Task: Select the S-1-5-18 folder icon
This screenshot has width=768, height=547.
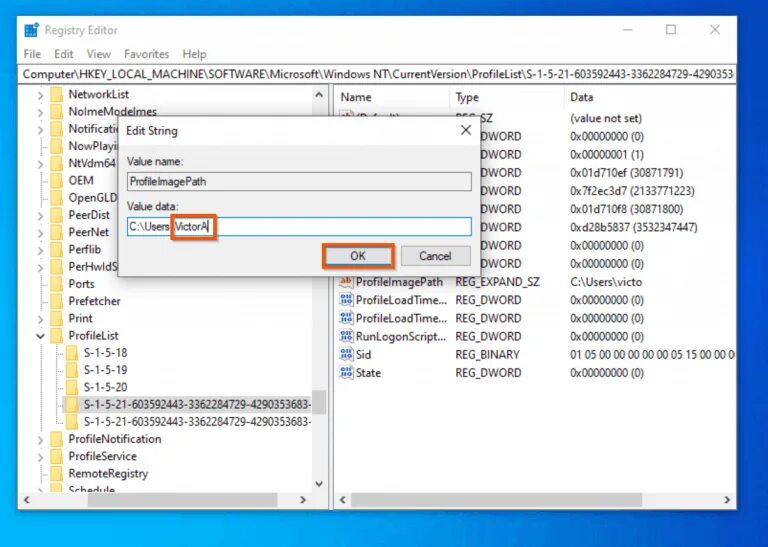Action: [72, 353]
